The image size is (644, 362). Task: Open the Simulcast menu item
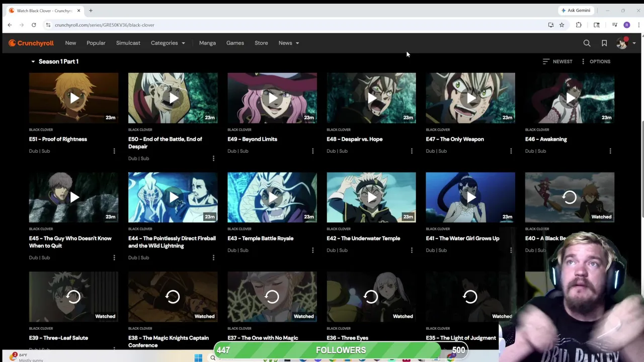click(x=128, y=43)
